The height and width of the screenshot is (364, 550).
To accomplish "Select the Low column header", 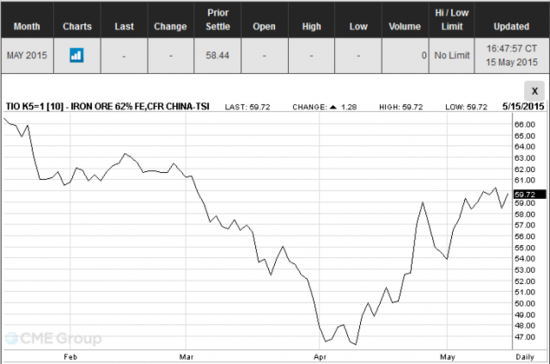I will pos(358,26).
